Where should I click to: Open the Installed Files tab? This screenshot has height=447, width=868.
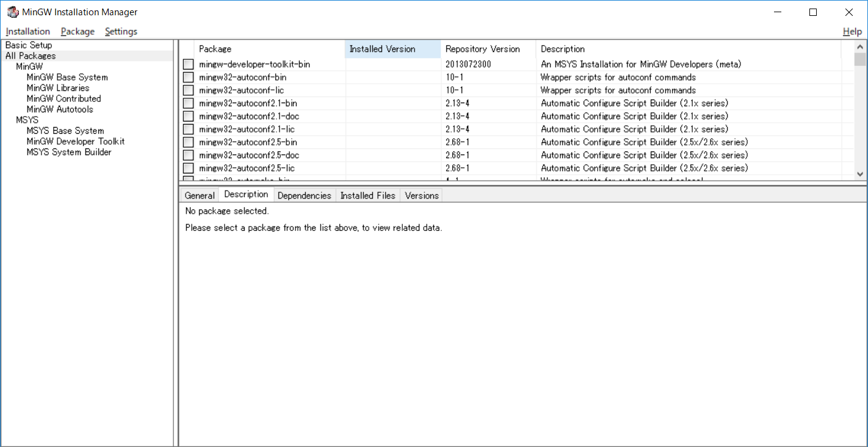[x=367, y=195]
